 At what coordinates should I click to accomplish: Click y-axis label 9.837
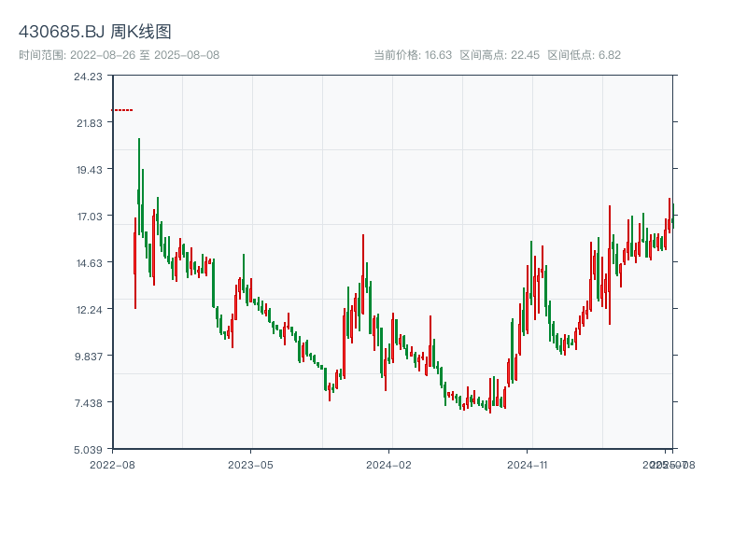click(89, 357)
